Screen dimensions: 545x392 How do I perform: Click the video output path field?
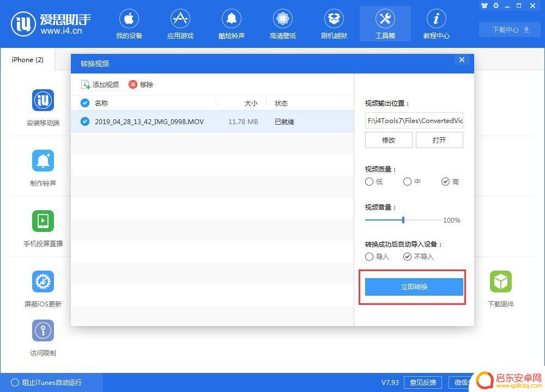click(x=414, y=120)
